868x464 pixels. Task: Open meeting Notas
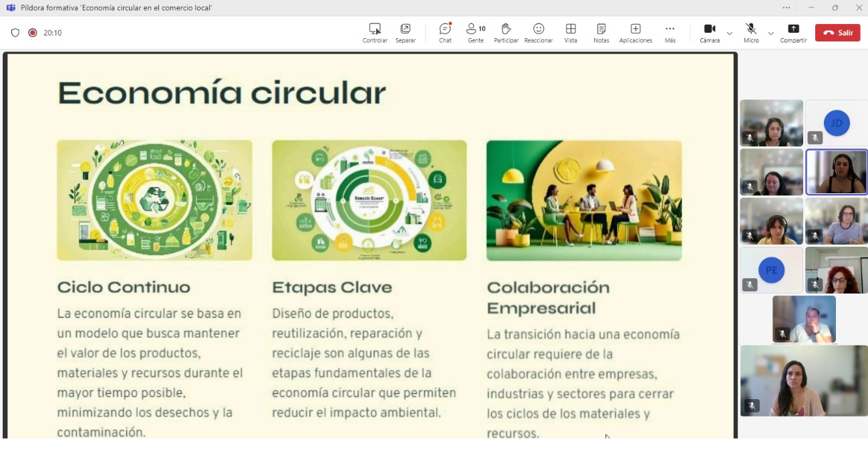pyautogui.click(x=601, y=32)
